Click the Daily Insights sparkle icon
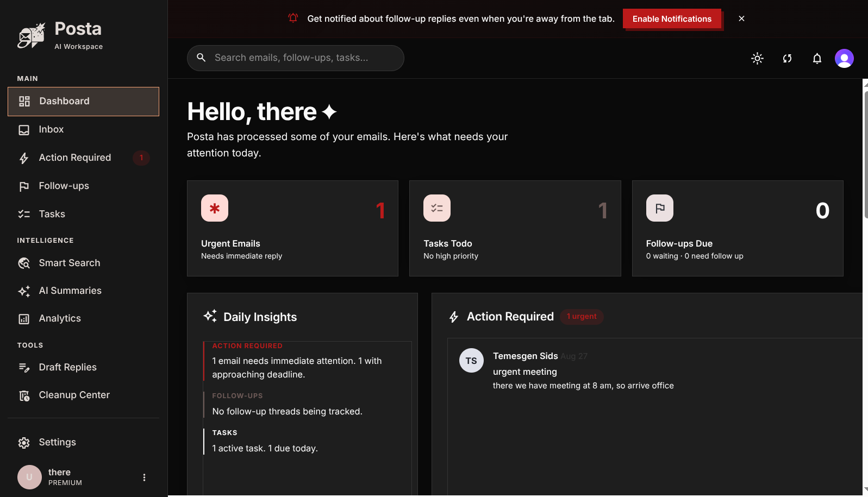The image size is (868, 497). tap(210, 316)
